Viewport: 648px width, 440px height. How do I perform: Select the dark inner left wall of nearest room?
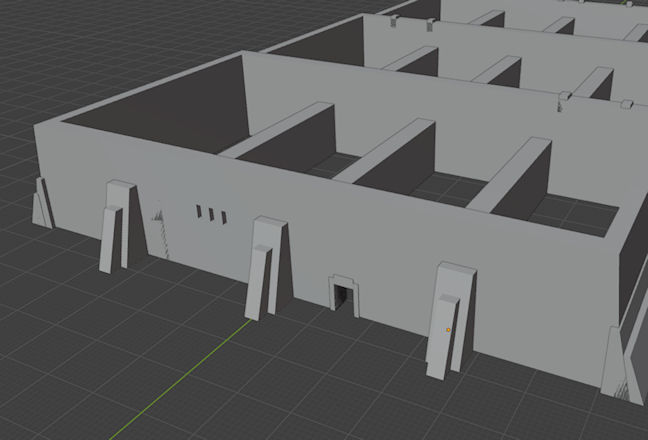coord(150,110)
